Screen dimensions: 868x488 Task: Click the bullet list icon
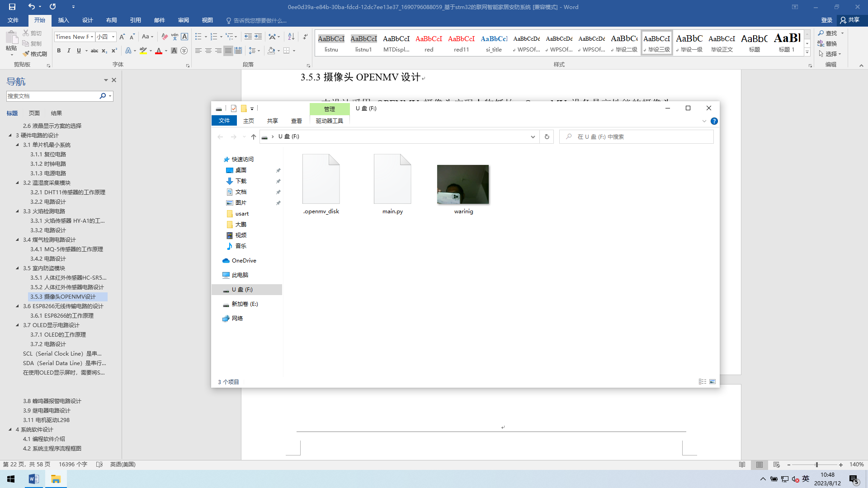(x=198, y=37)
